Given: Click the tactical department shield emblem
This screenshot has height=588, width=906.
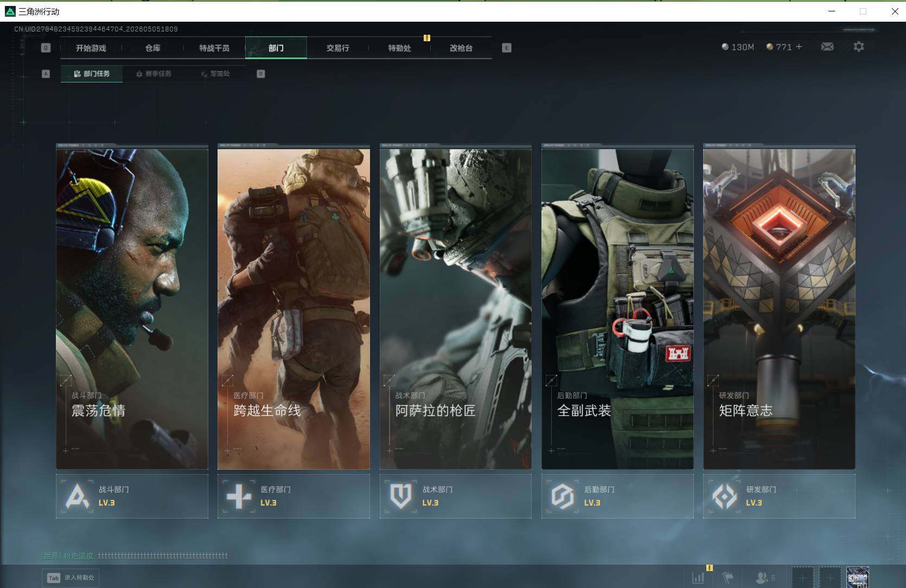Looking at the screenshot, I should (400, 496).
